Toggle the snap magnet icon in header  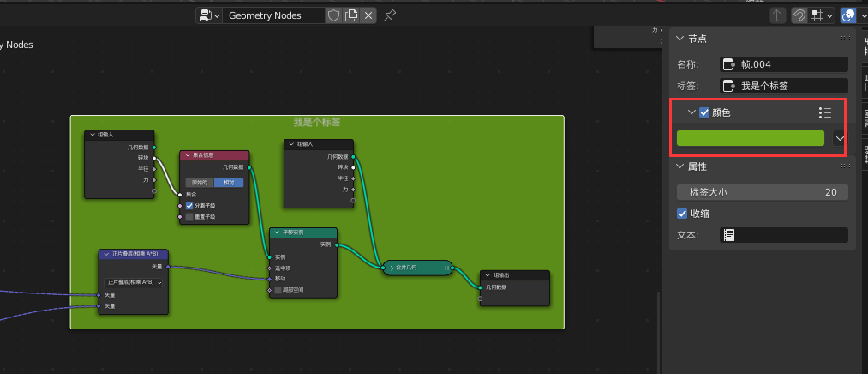799,15
